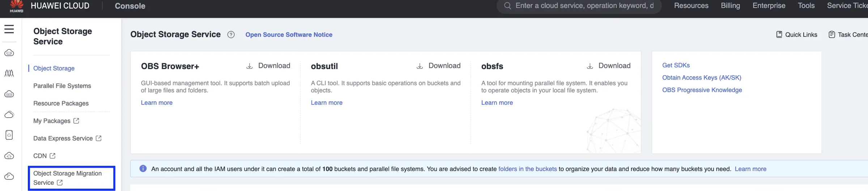Open the Billing top menu
This screenshot has height=191, width=868.
click(730, 6)
